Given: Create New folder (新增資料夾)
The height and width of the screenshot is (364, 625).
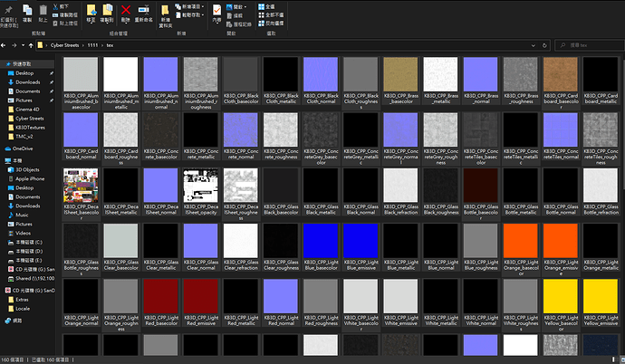Looking at the screenshot, I should 165,16.
